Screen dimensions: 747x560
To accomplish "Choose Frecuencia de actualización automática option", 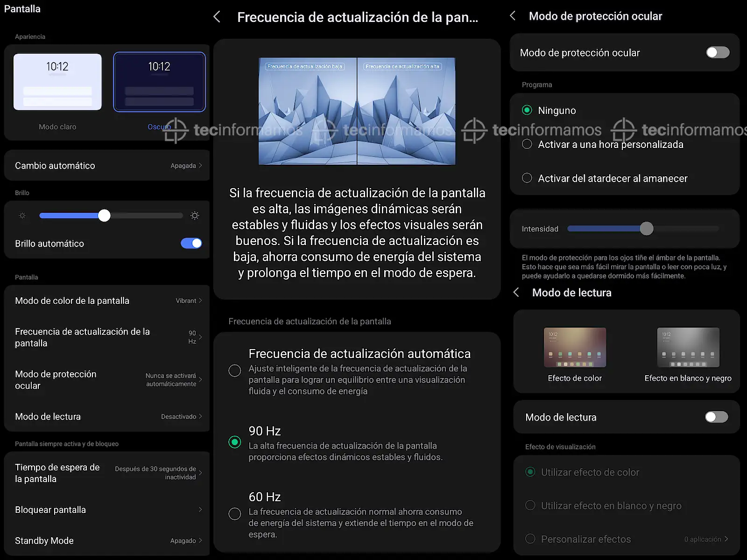I will point(235,371).
